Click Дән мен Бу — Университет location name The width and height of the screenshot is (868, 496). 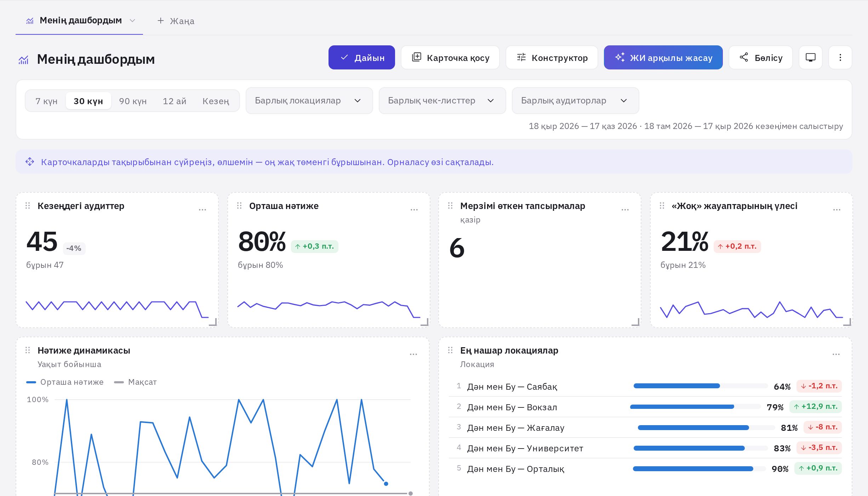[x=525, y=448]
